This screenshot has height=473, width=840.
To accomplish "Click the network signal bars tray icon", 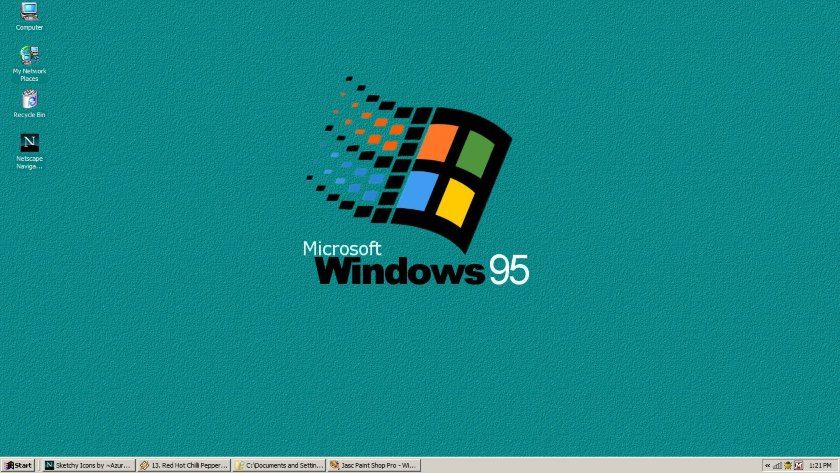I will click(777, 465).
